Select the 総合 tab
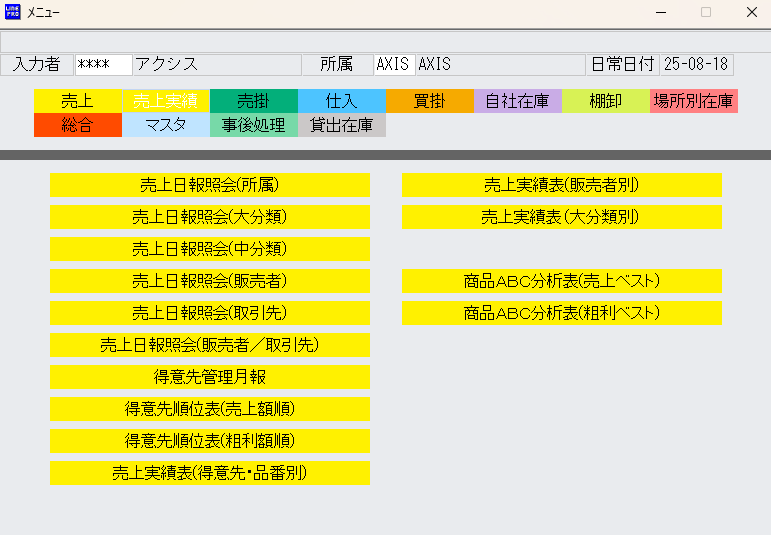Screen dimensions: 771x535 coord(77,125)
